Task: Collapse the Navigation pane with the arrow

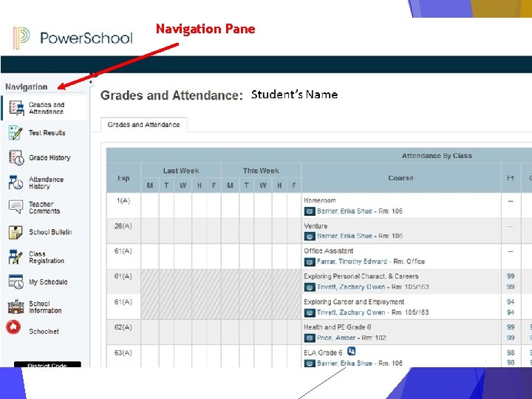Action: pyautogui.click(x=91, y=82)
